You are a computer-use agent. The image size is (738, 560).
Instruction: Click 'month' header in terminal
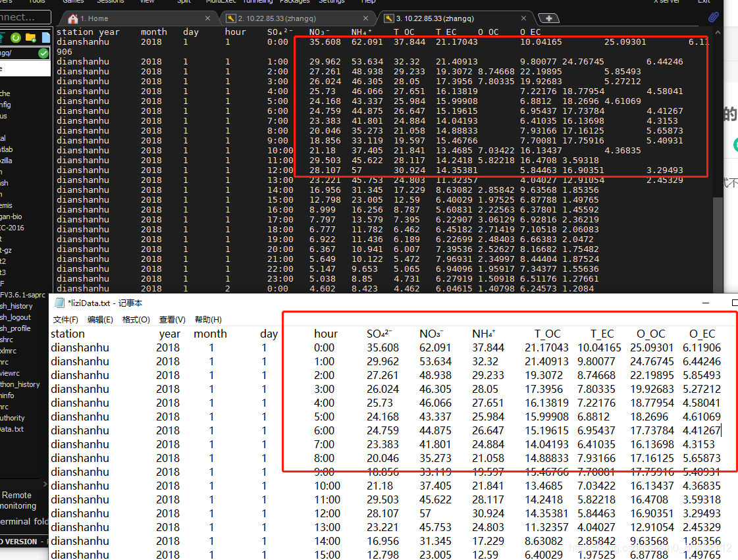154,32
